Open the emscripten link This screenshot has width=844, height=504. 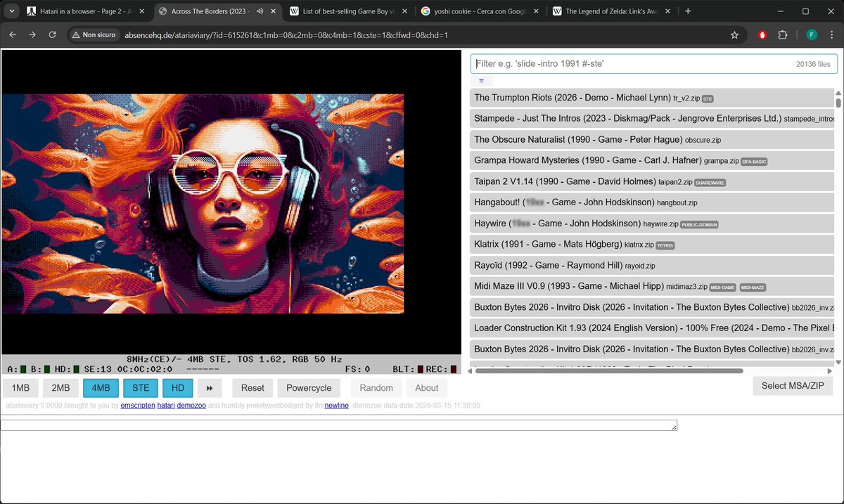click(138, 406)
